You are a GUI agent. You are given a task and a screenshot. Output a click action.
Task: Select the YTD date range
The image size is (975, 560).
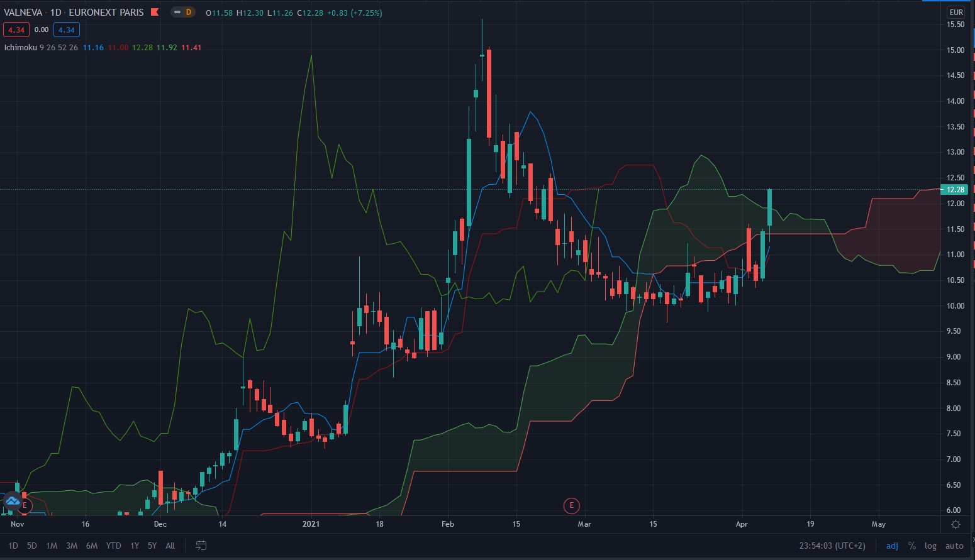pyautogui.click(x=113, y=546)
